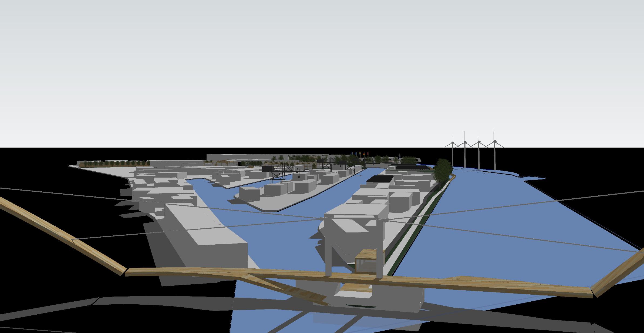The height and width of the screenshot is (333, 644).
Task: Click the human figure standing near the flags
Action: coord(400,156)
